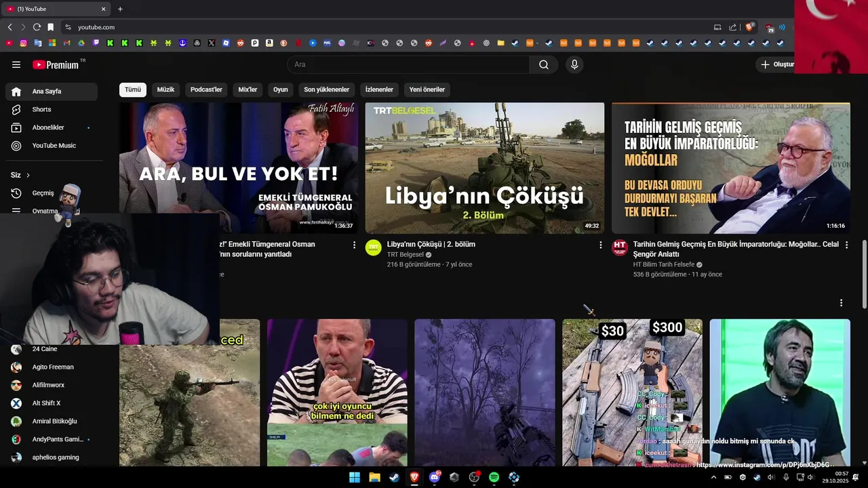The width and height of the screenshot is (868, 488).
Task: Click the HT channel avatar icon
Action: click(x=620, y=247)
